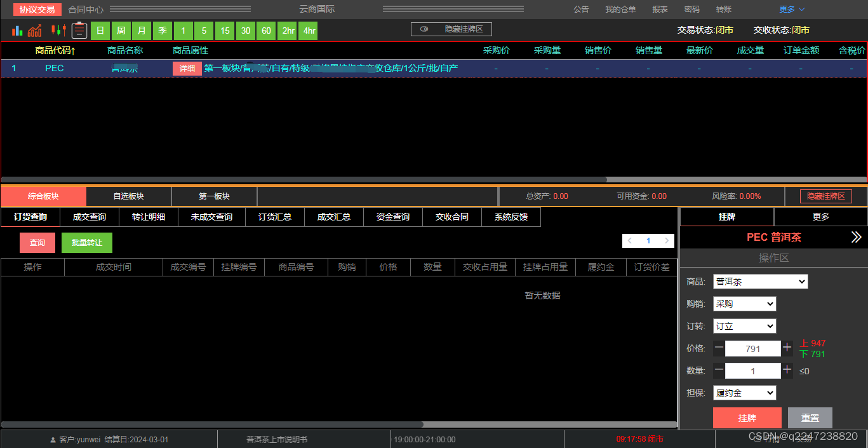The width and height of the screenshot is (868, 448).
Task: Select the 5 minute period button
Action: pyautogui.click(x=204, y=31)
